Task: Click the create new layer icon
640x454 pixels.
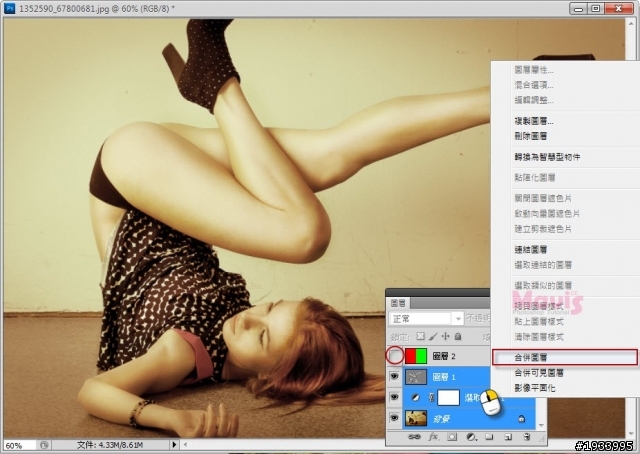Action: click(x=508, y=437)
